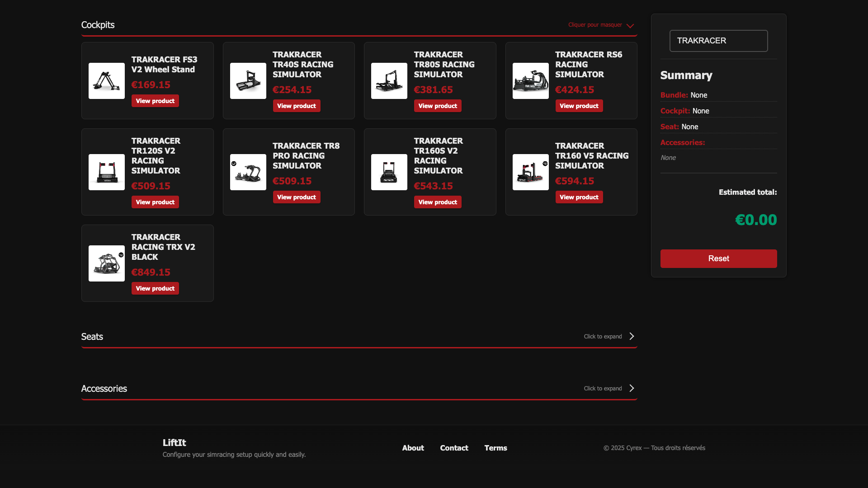Screen dimensions: 868x488
Task: Click 'Cliquer pour masquer' label
Action: tap(595, 25)
